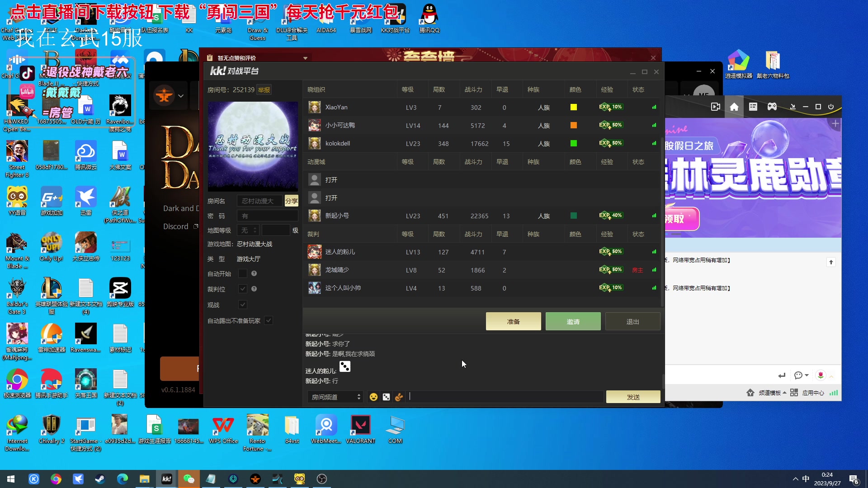This screenshot has height=488, width=868.
Task: Open Steam from the taskbar
Action: point(100,479)
